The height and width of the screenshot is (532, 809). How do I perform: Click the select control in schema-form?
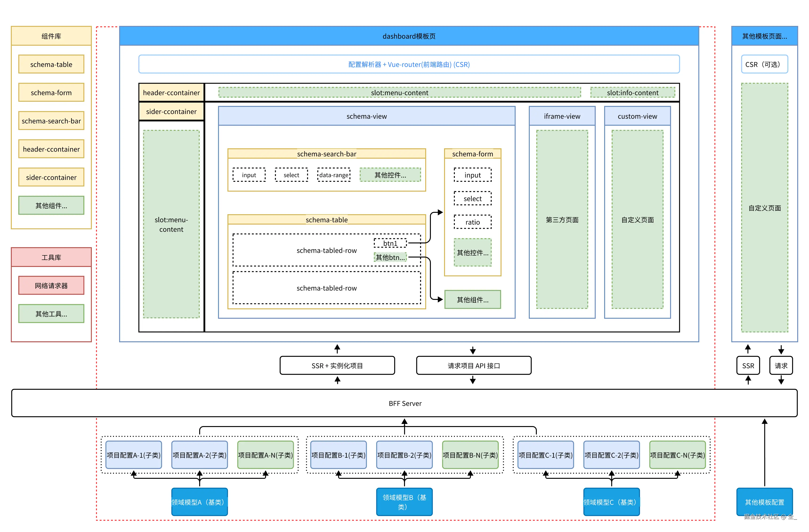472,198
